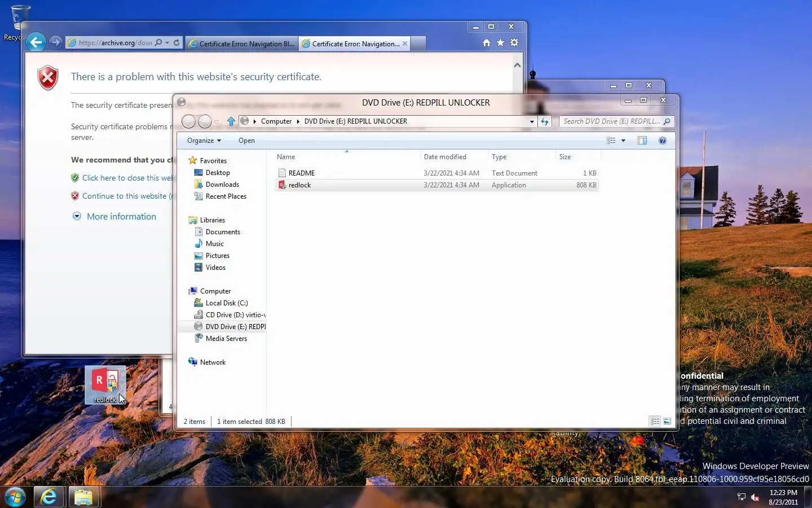
Task: Go forward in Internet Explorer
Action: tap(55, 42)
